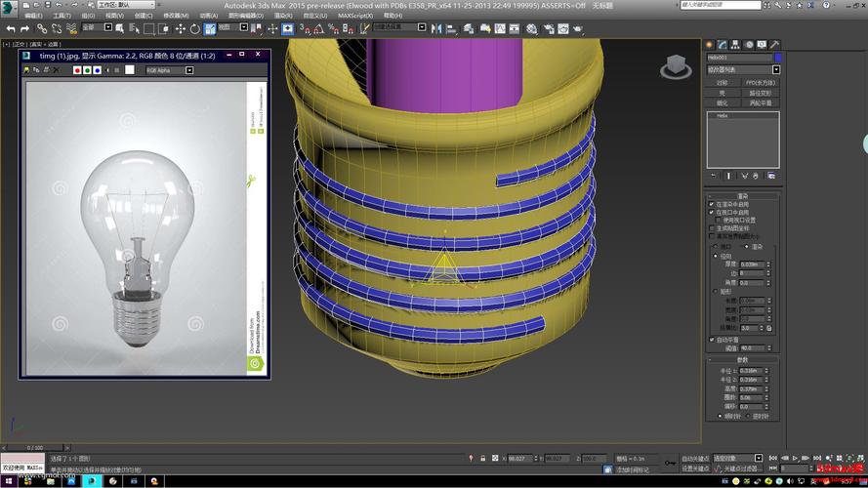This screenshot has width=868, height=488.
Task: Open the Utilities hammer panel icon
Action: [774, 44]
